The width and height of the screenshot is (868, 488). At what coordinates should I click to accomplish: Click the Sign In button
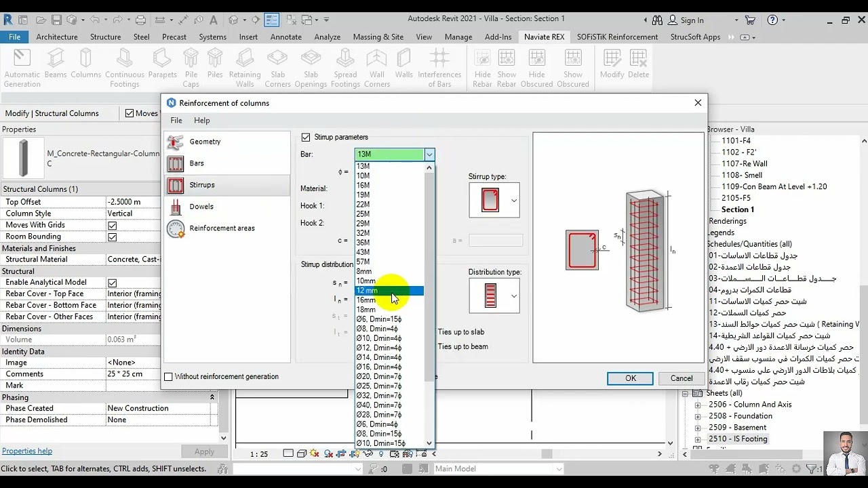coord(687,20)
